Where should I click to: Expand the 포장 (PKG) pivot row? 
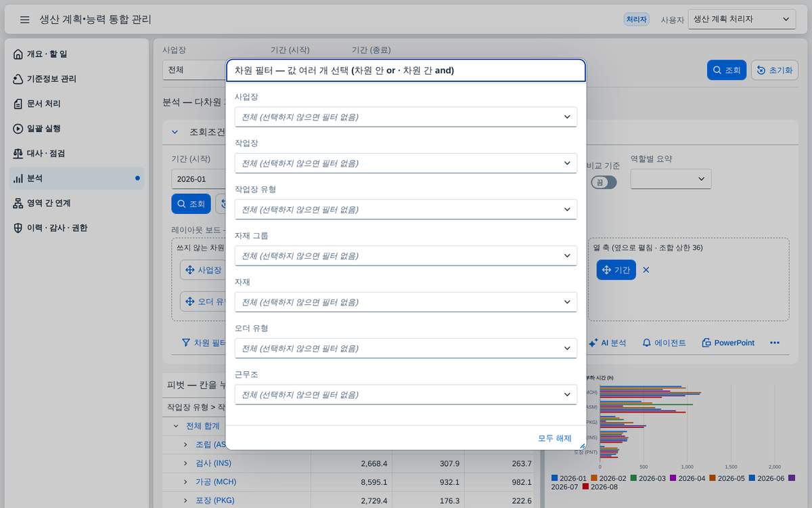click(x=185, y=501)
